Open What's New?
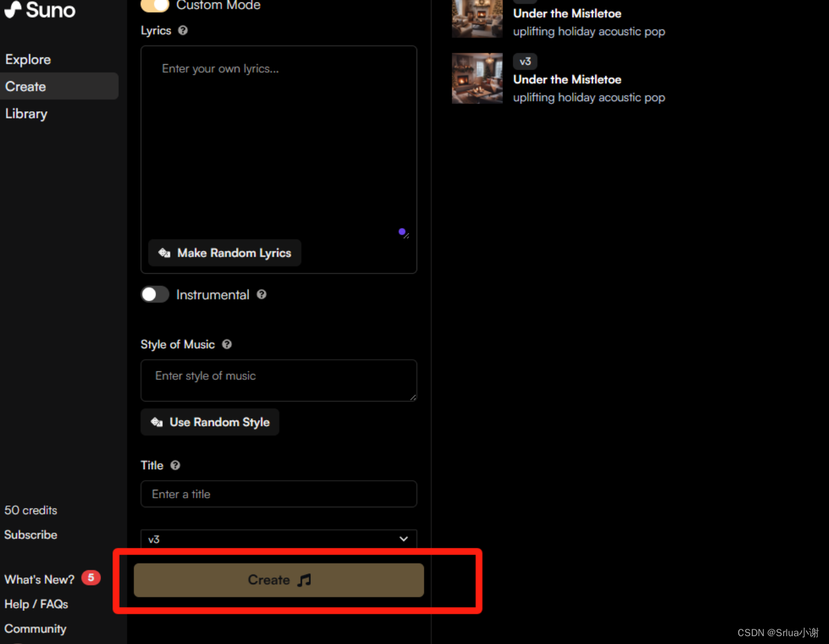 [39, 579]
